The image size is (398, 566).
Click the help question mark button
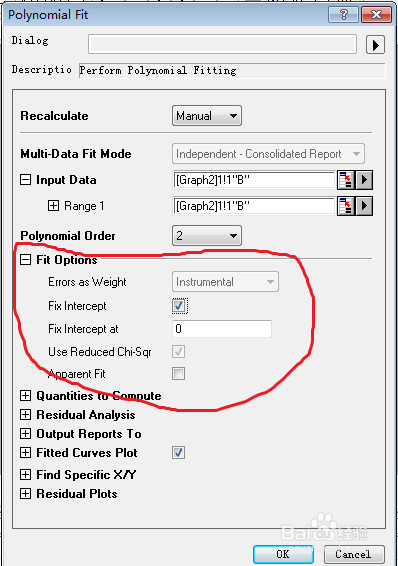(343, 15)
